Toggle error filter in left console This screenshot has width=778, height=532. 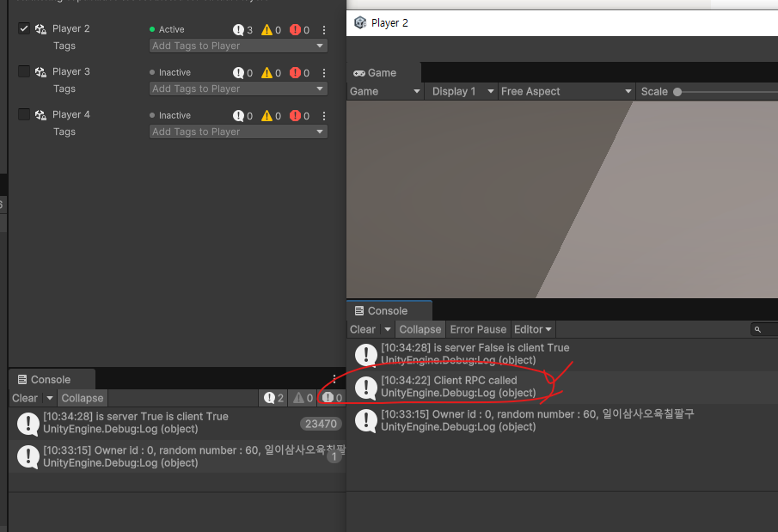(332, 398)
